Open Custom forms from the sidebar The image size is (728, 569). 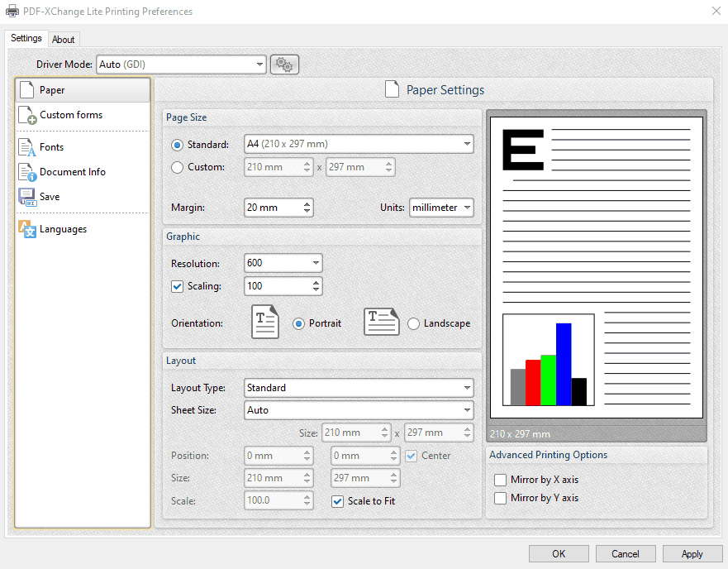pos(26,116)
